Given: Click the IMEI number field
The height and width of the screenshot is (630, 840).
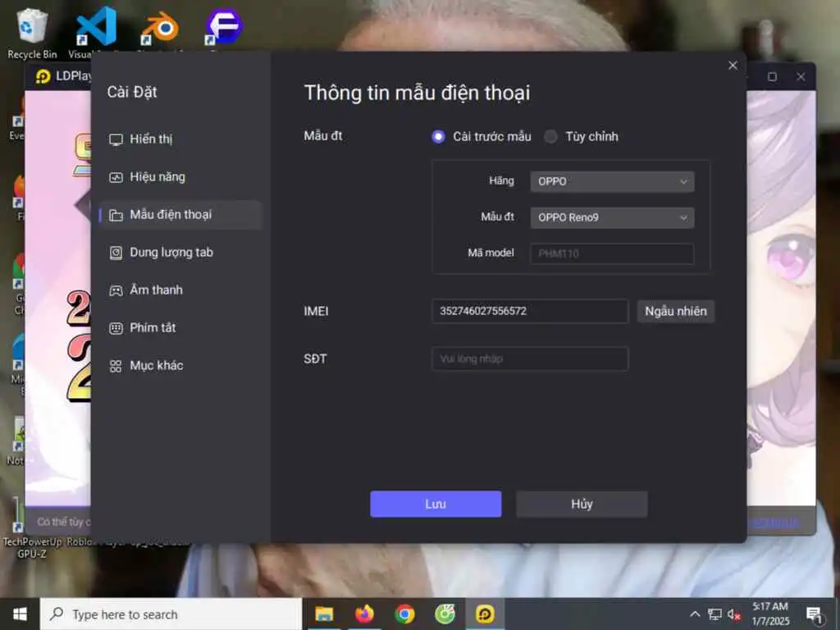Looking at the screenshot, I should click(530, 311).
